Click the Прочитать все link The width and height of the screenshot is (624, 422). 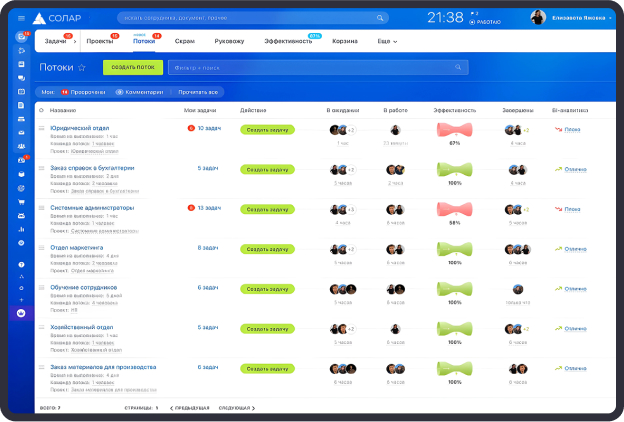pos(198,92)
